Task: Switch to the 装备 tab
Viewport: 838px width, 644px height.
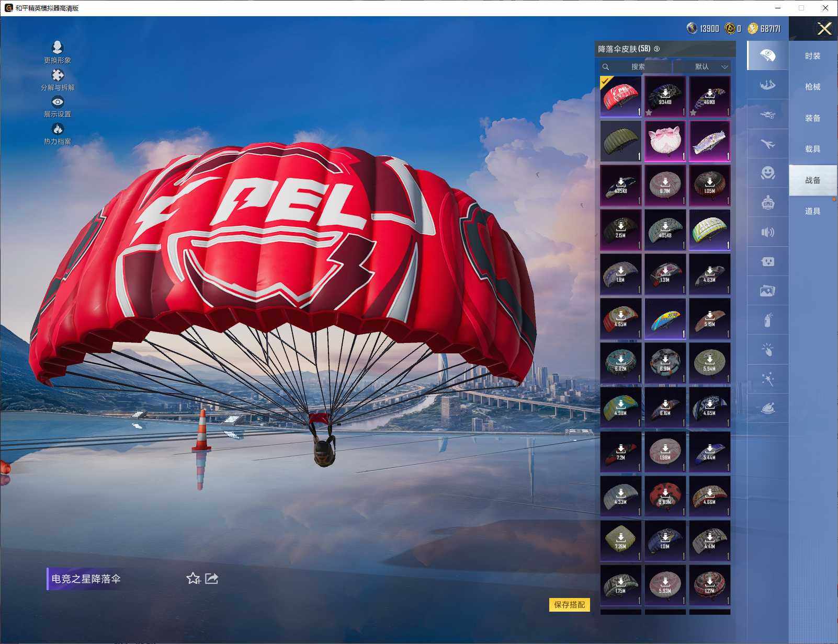Action: pyautogui.click(x=813, y=118)
